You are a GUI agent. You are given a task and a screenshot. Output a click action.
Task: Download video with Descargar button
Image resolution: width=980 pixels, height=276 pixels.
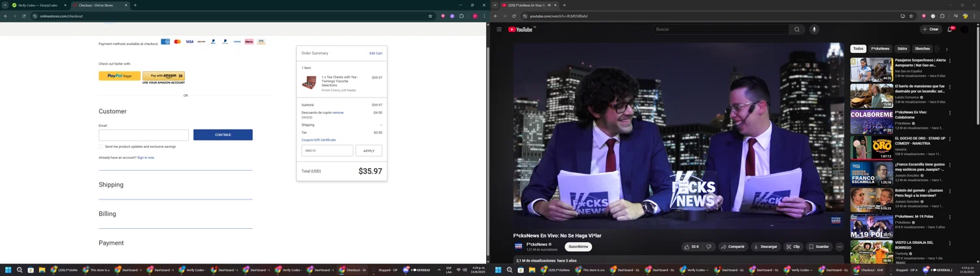766,247
